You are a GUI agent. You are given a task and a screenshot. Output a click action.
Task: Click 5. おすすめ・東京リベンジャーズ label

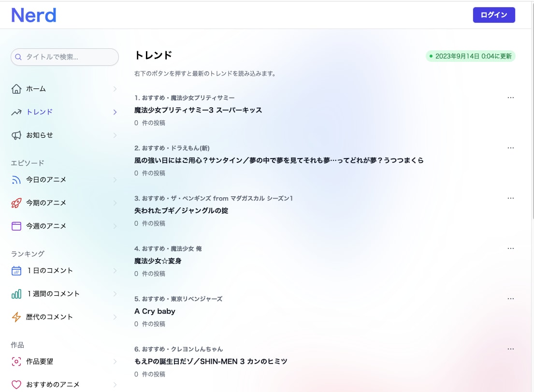coord(178,299)
